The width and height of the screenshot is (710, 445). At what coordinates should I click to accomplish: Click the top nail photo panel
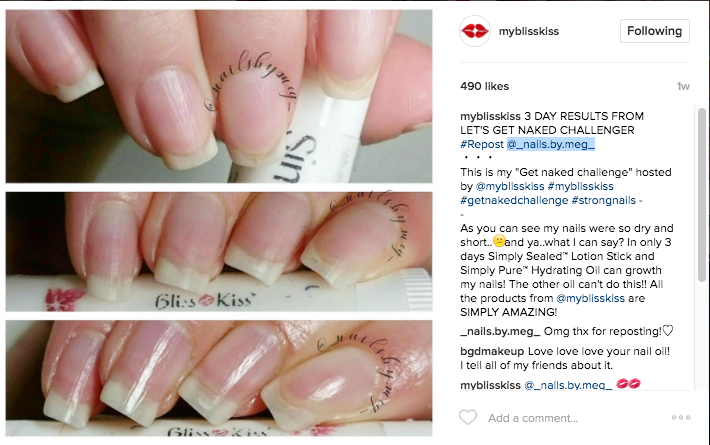coord(219,96)
